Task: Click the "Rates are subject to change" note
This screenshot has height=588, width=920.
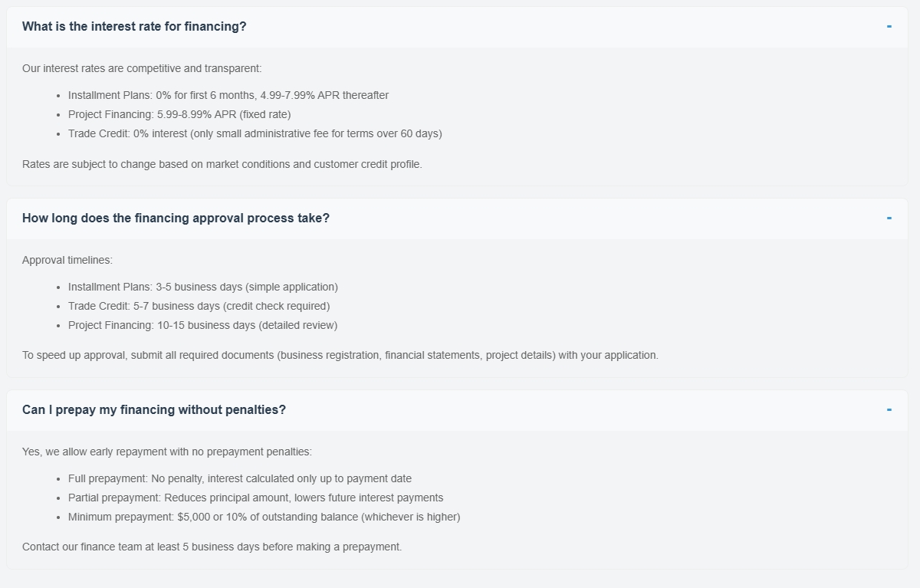Action: pyautogui.click(x=222, y=164)
